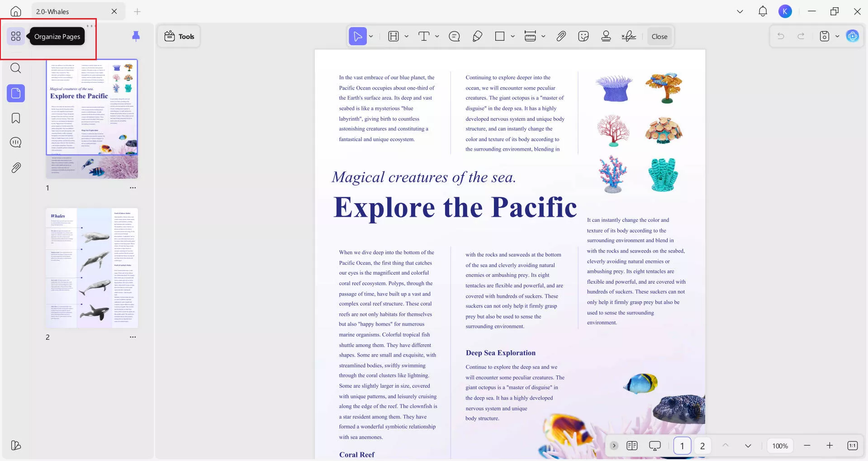Expand the highlight tool options arrow

(x=406, y=36)
